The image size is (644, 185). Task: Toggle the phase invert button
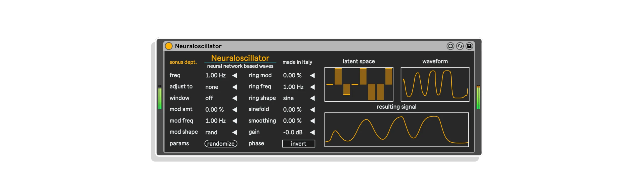(x=298, y=143)
